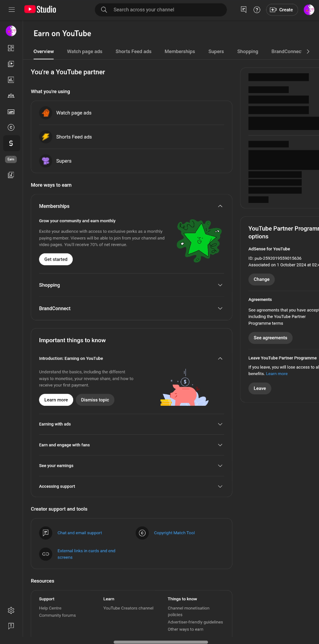This screenshot has height=644, width=319.
Task: Open channel avatar in the left sidebar
Action: click(x=11, y=31)
